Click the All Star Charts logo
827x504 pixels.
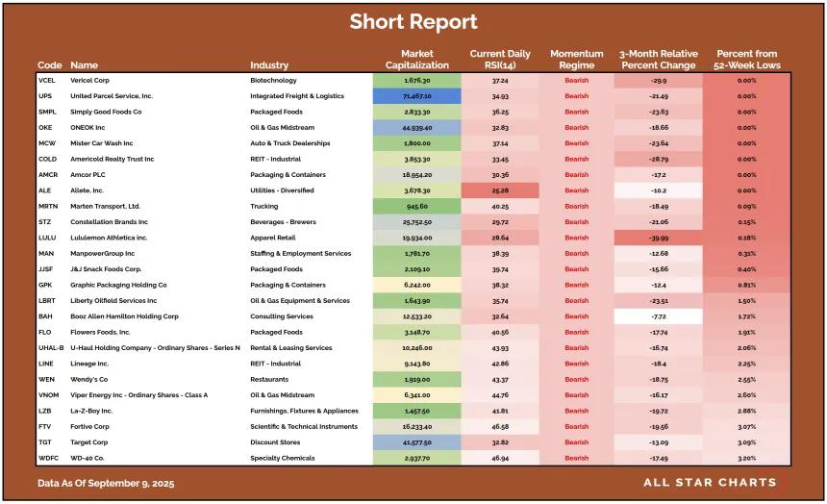pyautogui.click(x=710, y=483)
